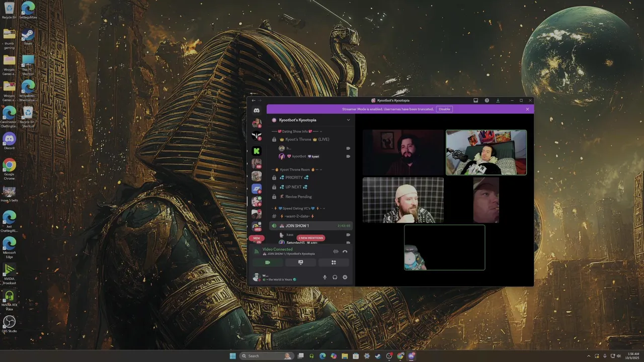Collapse the Dating Show Info category
This screenshot has height=362, width=644.
[x=297, y=132]
